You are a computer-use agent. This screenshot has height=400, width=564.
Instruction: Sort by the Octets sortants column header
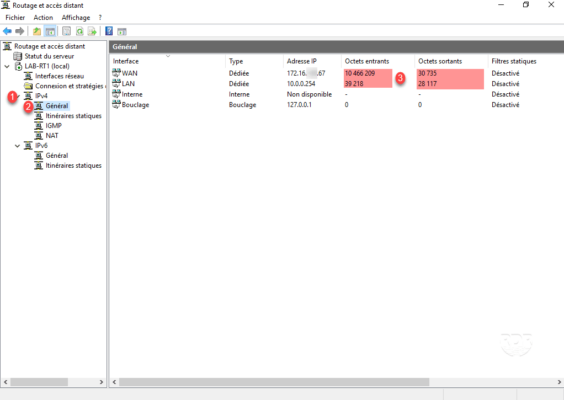[451, 61]
